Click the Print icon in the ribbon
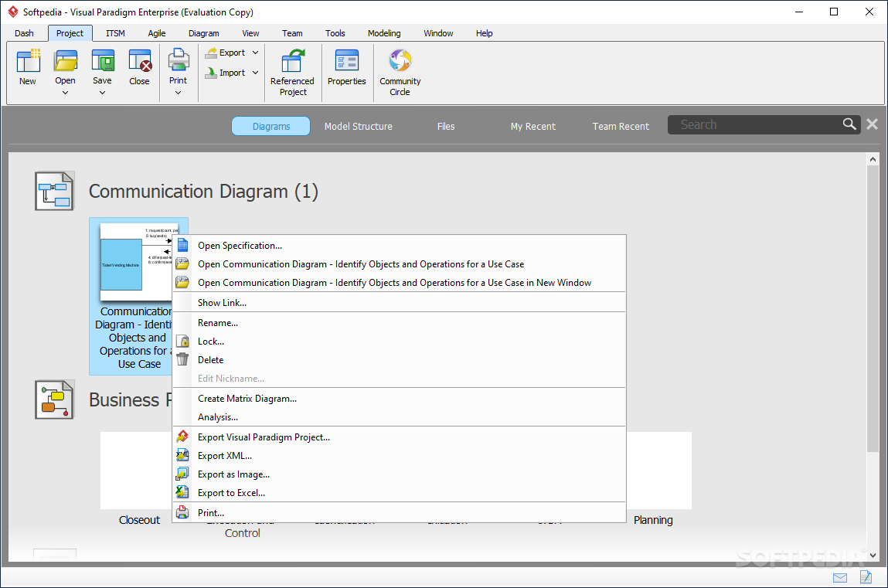Screen dimensions: 888x588 pyautogui.click(x=179, y=60)
